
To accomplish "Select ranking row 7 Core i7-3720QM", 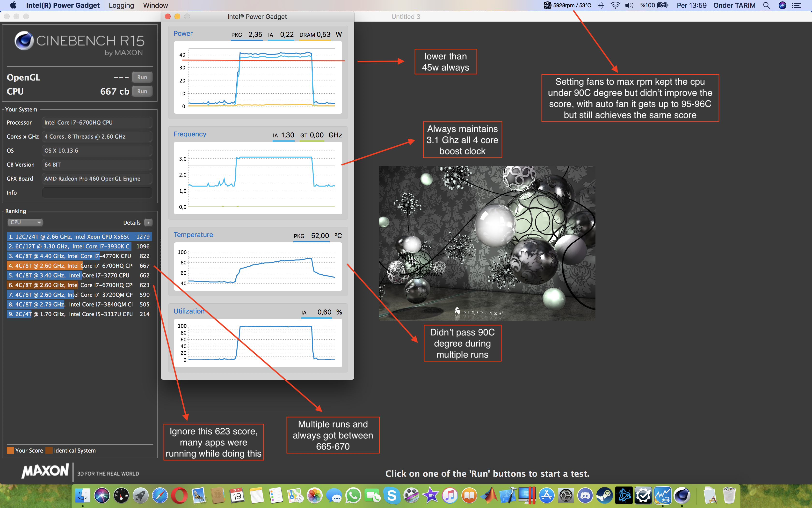I will [x=80, y=295].
